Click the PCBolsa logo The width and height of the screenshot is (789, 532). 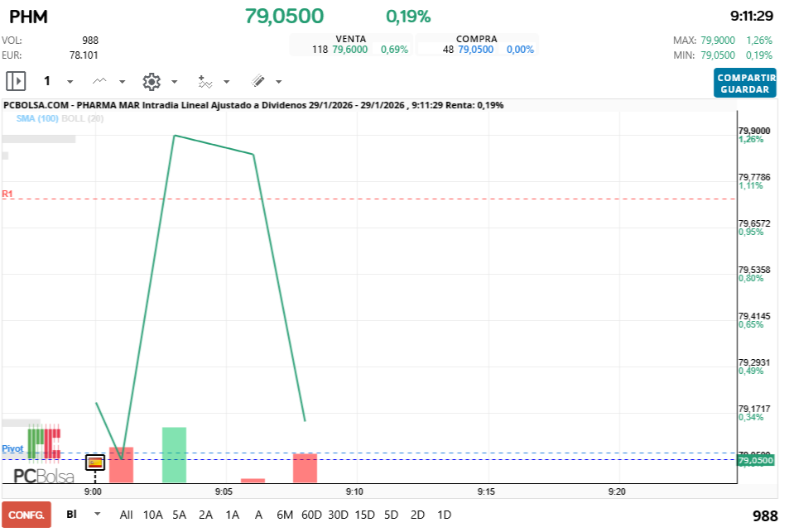[x=43, y=476]
